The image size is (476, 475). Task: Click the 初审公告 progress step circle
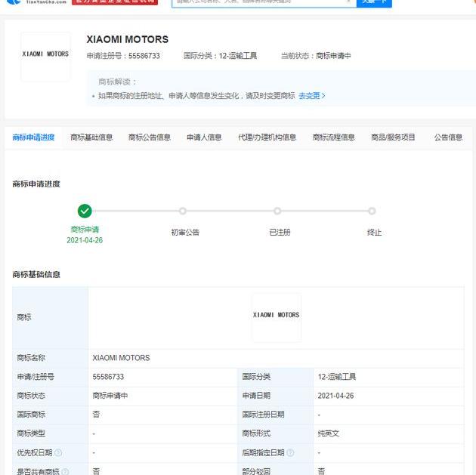tap(182, 211)
